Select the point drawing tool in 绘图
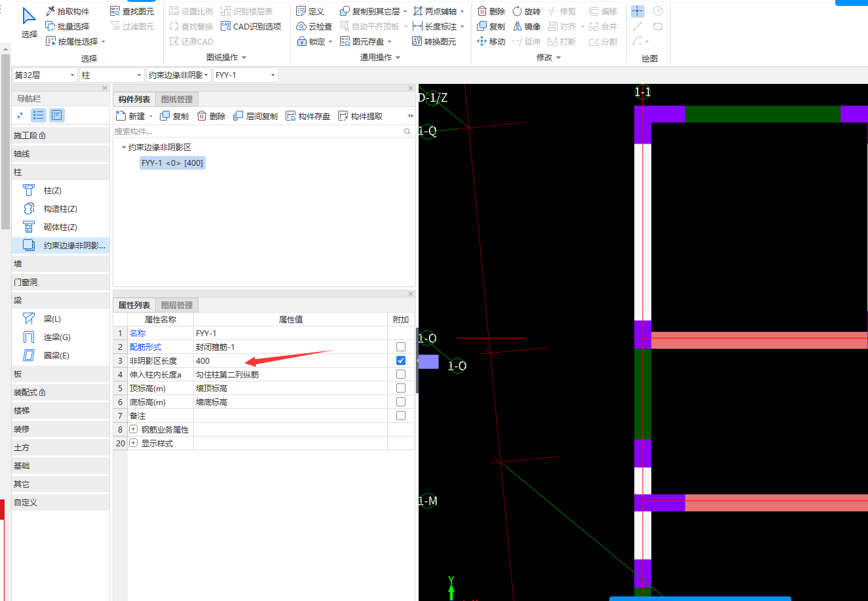 click(x=637, y=11)
